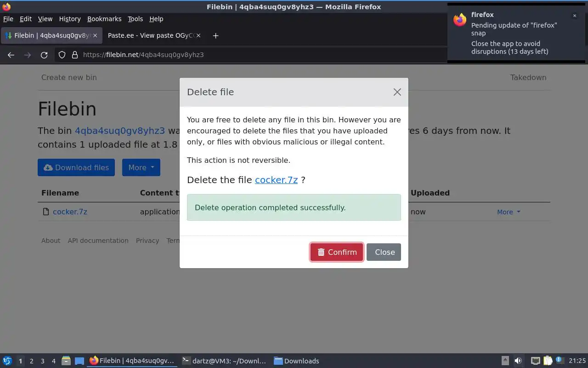This screenshot has height=368, width=588.
Task: Select the Filebin browser tab
Action: [x=51, y=35]
